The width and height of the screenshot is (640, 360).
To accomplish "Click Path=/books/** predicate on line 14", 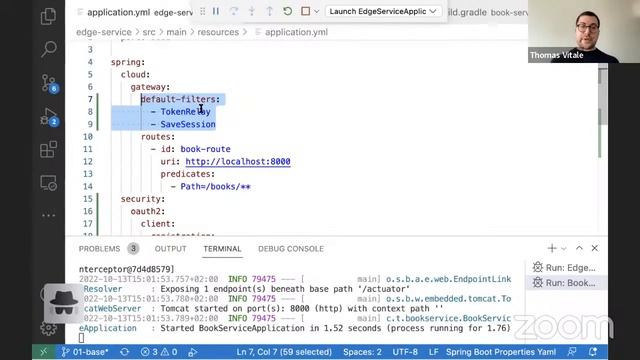I will tap(215, 187).
